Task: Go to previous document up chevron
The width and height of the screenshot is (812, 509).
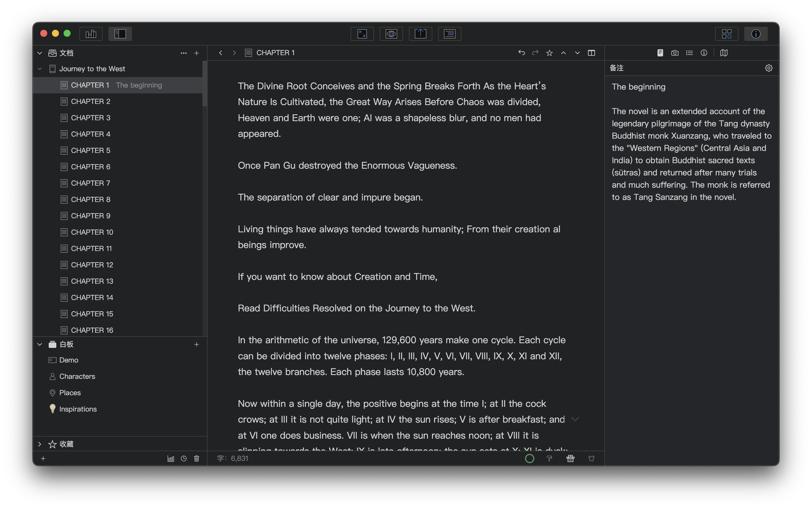Action: point(563,53)
